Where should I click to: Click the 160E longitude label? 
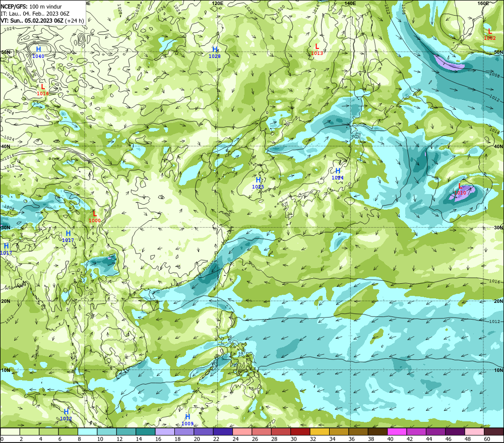[483, 3]
